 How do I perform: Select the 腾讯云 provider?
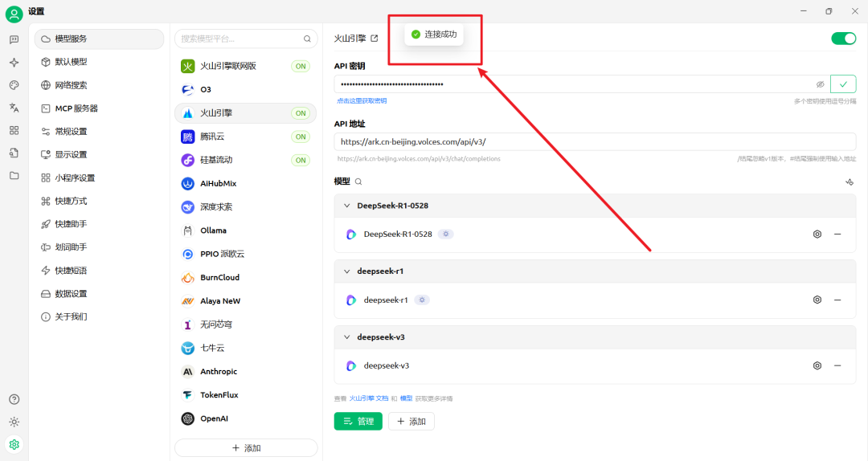[245, 137]
